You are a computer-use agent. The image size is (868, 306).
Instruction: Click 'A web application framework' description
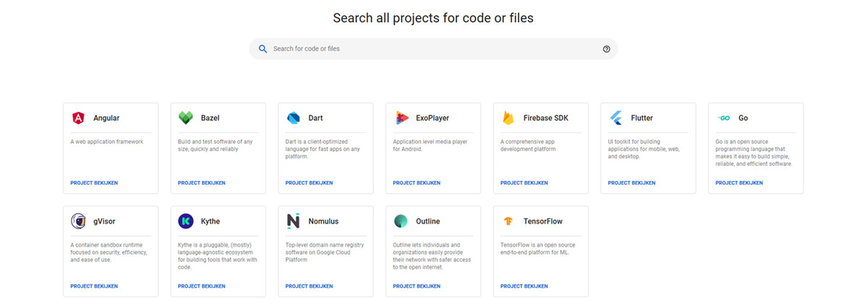[x=107, y=142]
